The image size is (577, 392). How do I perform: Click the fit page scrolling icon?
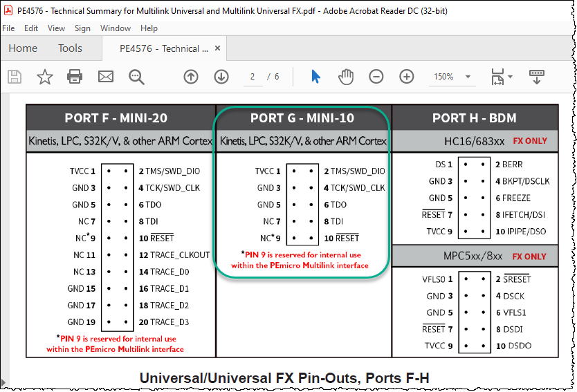pos(497,77)
